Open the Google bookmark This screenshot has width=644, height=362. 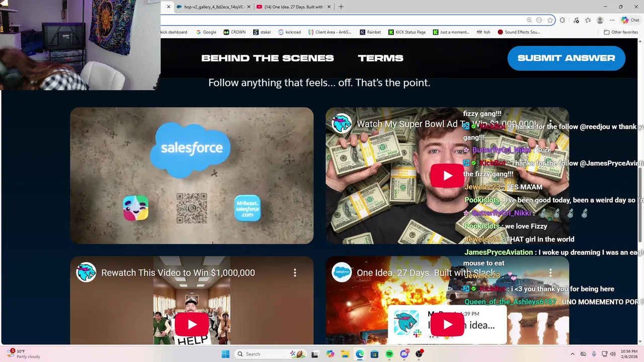pyautogui.click(x=205, y=32)
